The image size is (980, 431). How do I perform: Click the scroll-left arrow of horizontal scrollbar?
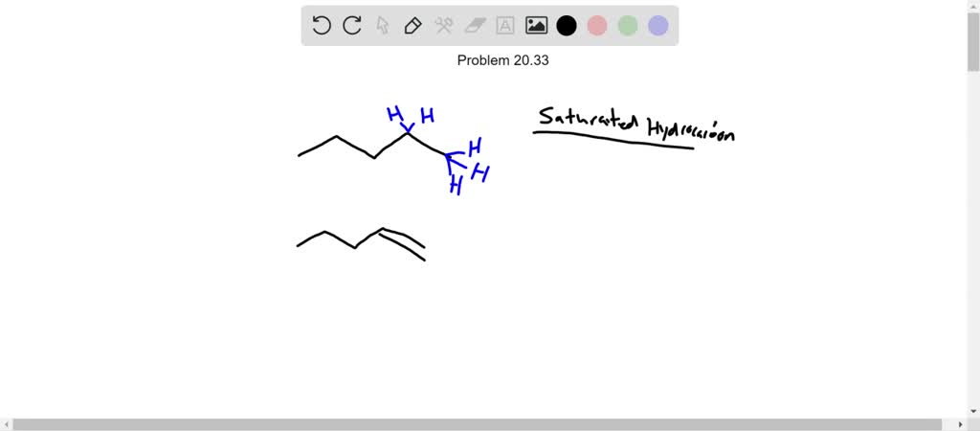tap(6, 424)
